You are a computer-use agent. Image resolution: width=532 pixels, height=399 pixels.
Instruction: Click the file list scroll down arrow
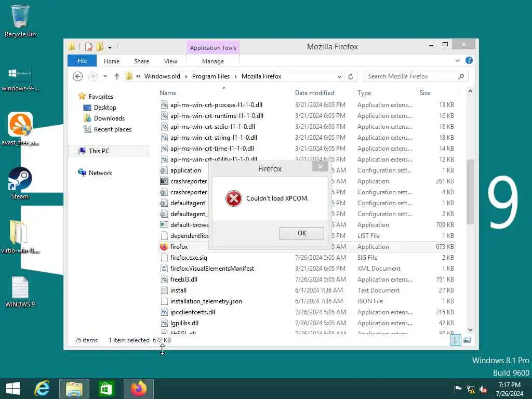(470, 329)
